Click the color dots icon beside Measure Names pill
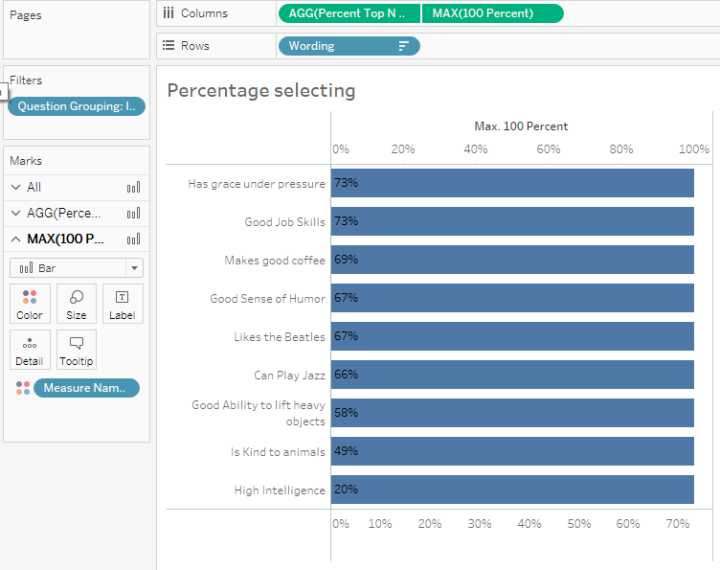The image size is (720, 570). pos(22,388)
